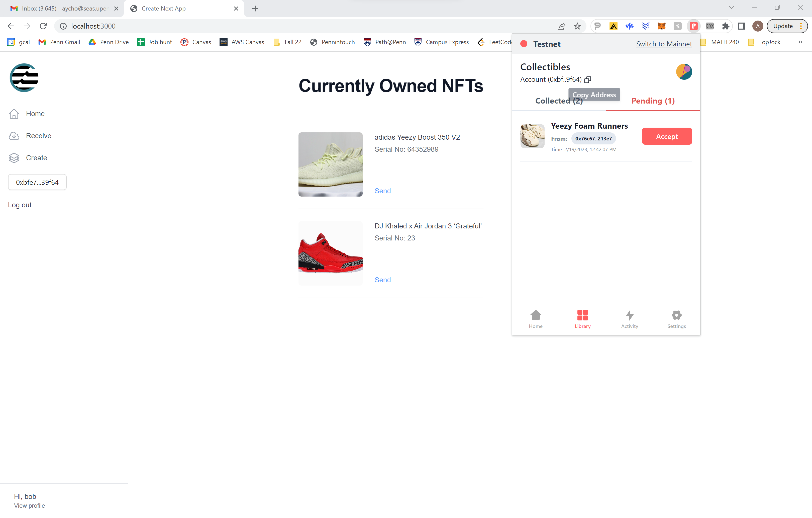Expand the hidden bookmarks overflow chevron
The height and width of the screenshot is (518, 812).
(x=800, y=42)
